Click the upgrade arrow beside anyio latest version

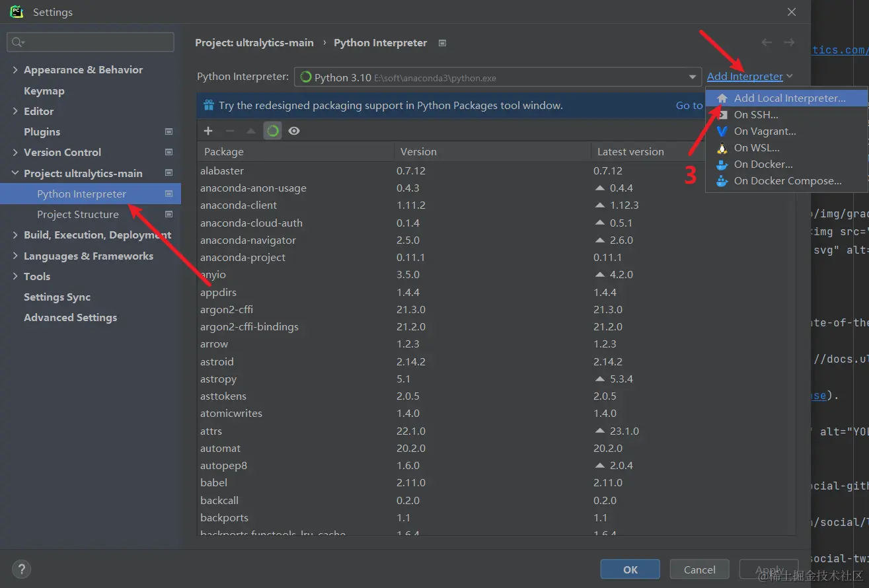[600, 274]
